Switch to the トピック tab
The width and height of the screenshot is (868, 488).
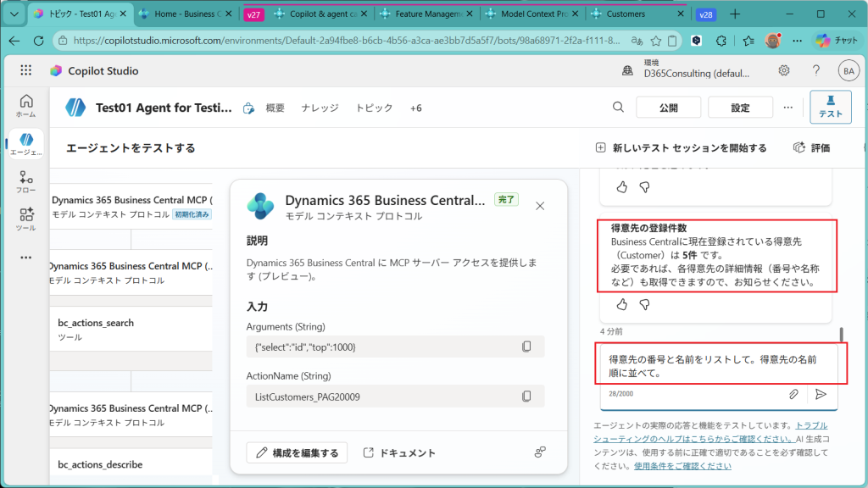(x=374, y=108)
